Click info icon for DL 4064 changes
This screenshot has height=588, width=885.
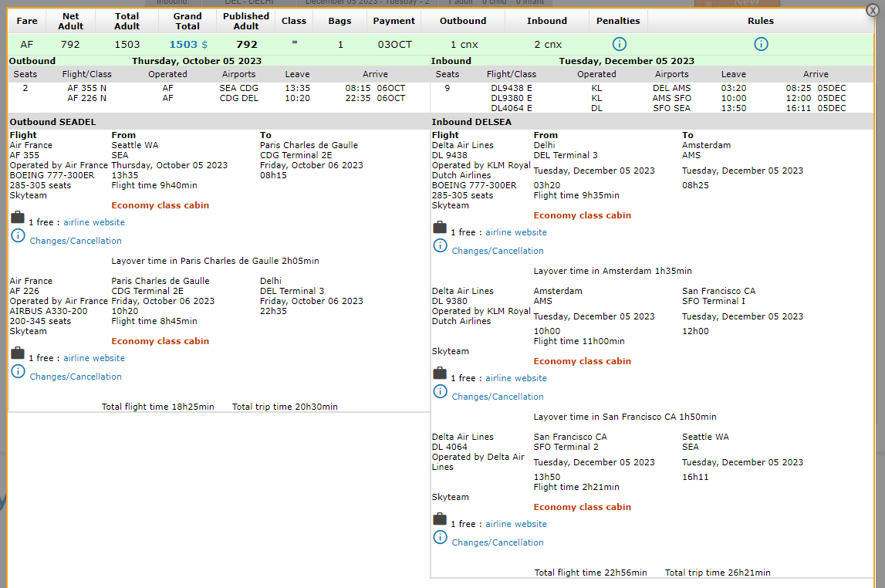(440, 537)
